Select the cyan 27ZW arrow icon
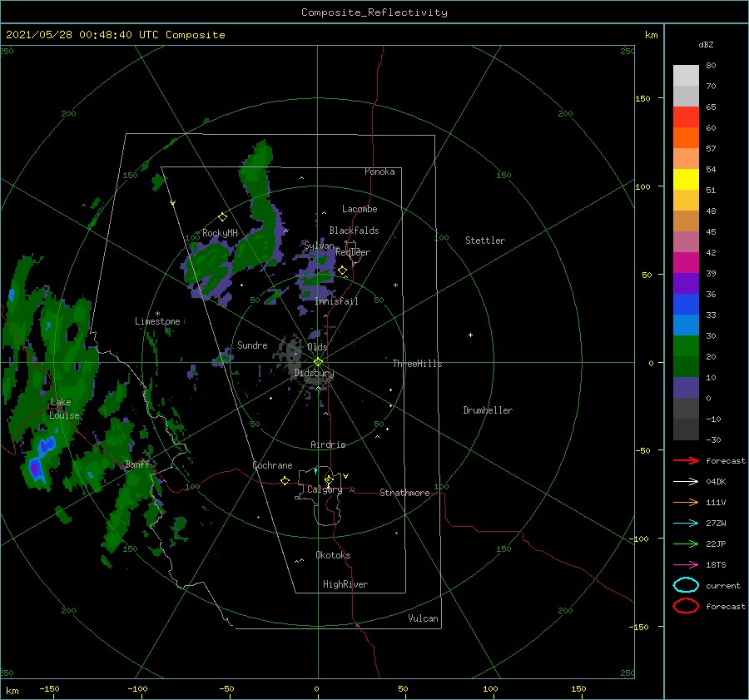This screenshot has height=700, width=749. (x=686, y=524)
